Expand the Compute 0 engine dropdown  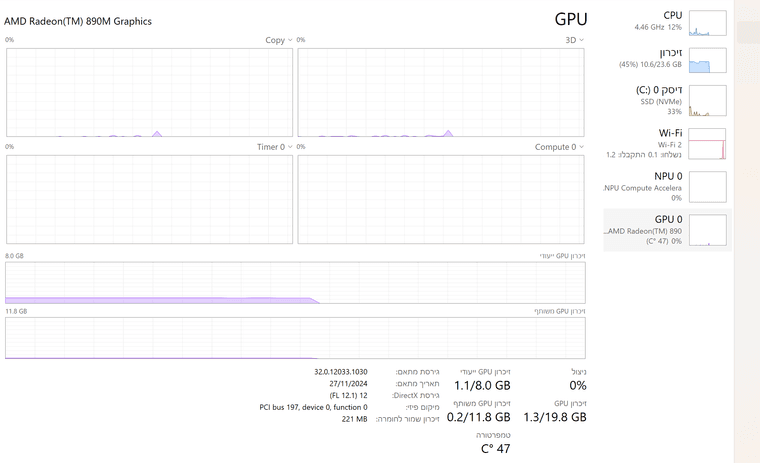559,147
